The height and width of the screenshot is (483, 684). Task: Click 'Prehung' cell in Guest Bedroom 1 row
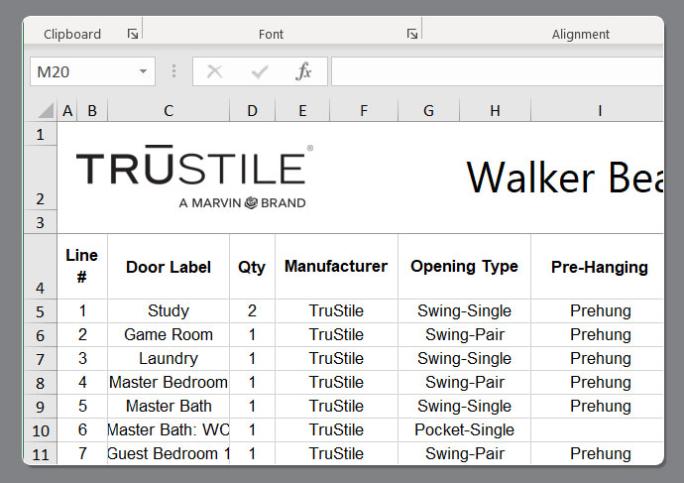pos(597,454)
